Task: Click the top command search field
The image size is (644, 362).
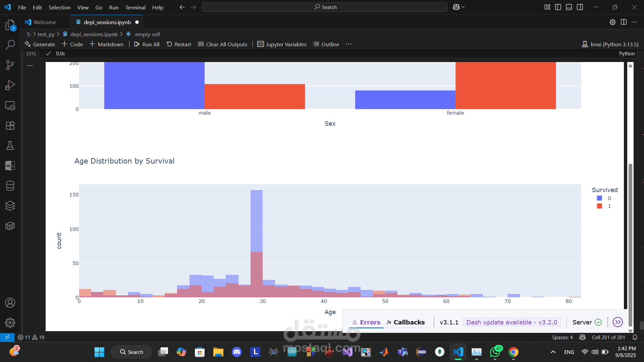Action: tap(324, 7)
